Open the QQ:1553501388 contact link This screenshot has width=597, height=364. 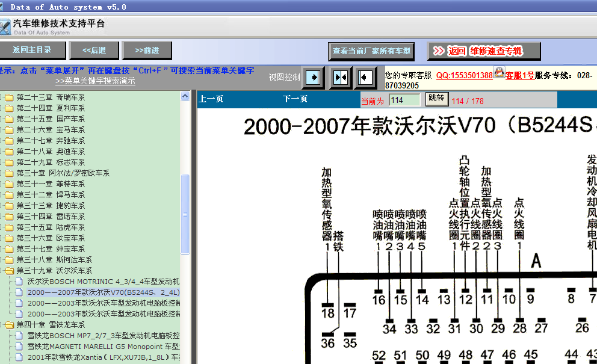pyautogui.click(x=465, y=75)
